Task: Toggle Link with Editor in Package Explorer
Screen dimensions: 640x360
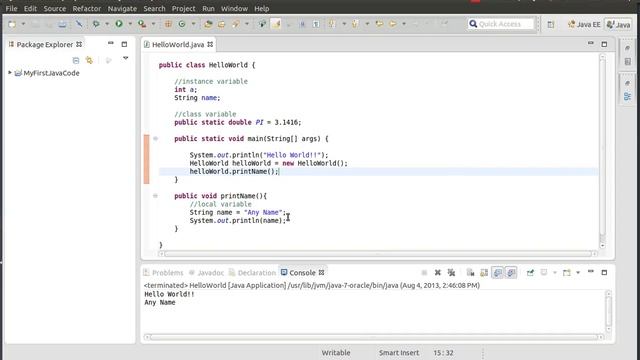Action: click(x=89, y=60)
